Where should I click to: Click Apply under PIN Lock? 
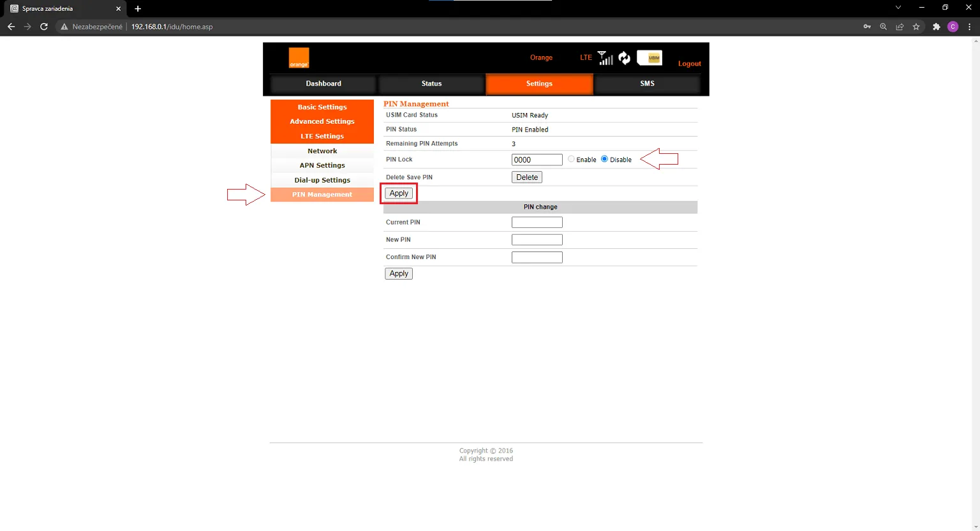coord(399,193)
